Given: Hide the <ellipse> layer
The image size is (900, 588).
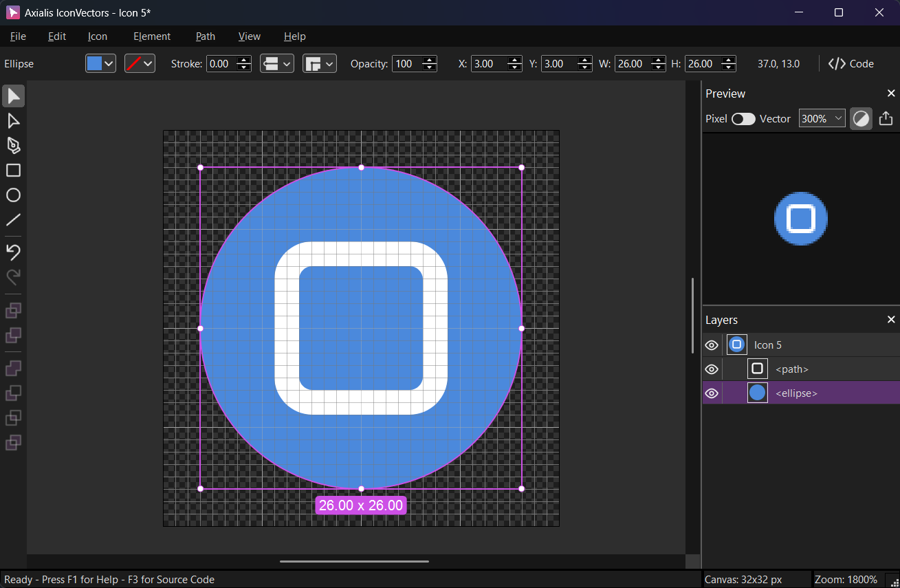Looking at the screenshot, I should click(x=712, y=393).
